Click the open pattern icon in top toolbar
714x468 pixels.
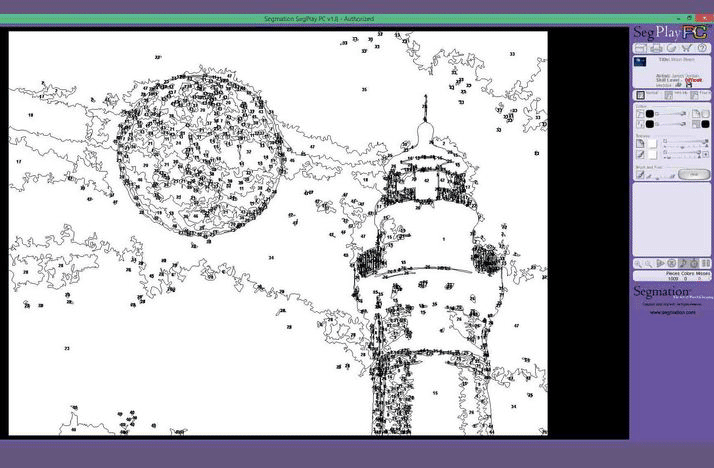point(639,48)
